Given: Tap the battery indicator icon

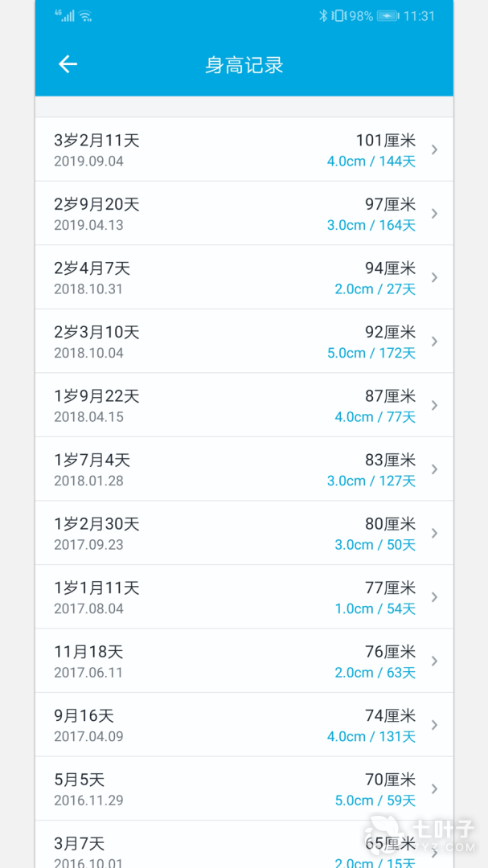Looking at the screenshot, I should (x=388, y=16).
